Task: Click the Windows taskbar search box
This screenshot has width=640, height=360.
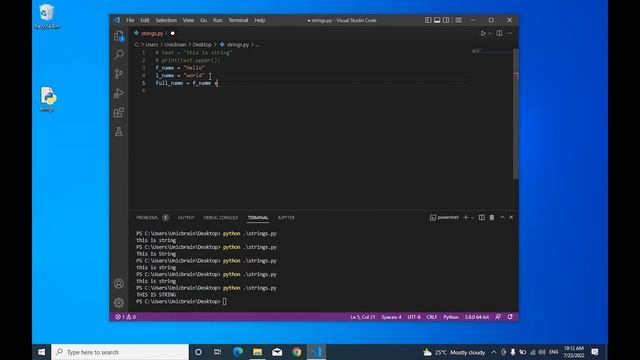Action: (120, 352)
